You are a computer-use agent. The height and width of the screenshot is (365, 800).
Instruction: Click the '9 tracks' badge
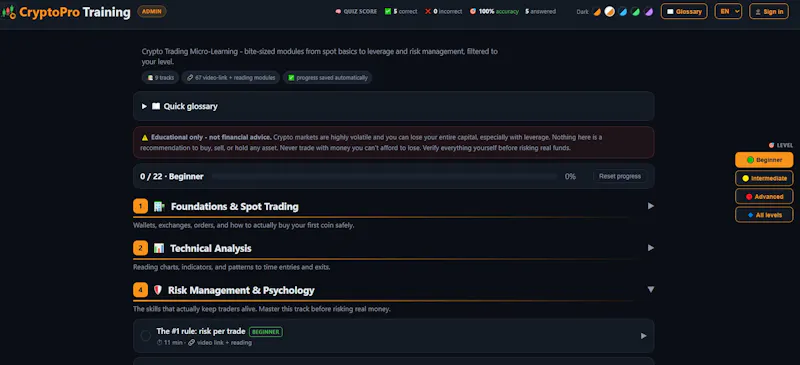coord(160,78)
